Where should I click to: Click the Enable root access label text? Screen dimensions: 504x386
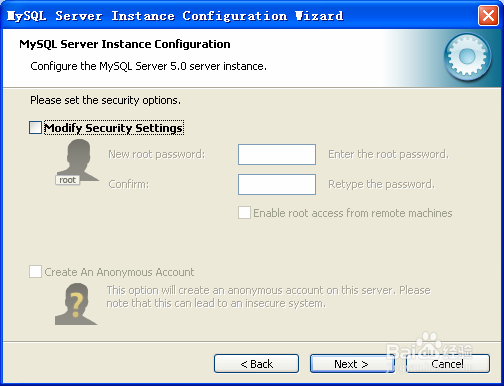click(353, 213)
